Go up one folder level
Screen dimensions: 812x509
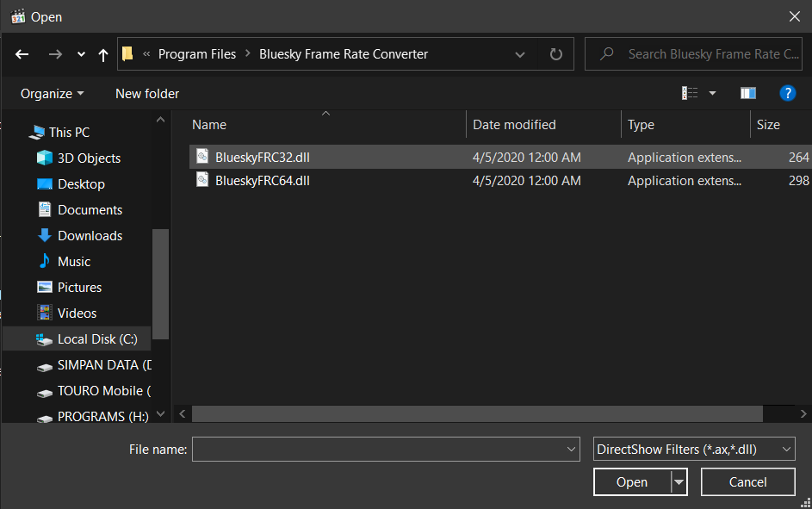click(x=103, y=54)
